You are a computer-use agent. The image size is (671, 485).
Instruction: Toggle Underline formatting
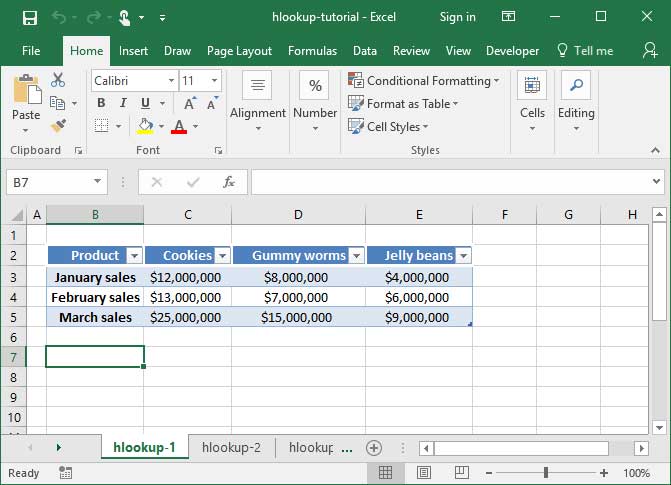point(146,103)
